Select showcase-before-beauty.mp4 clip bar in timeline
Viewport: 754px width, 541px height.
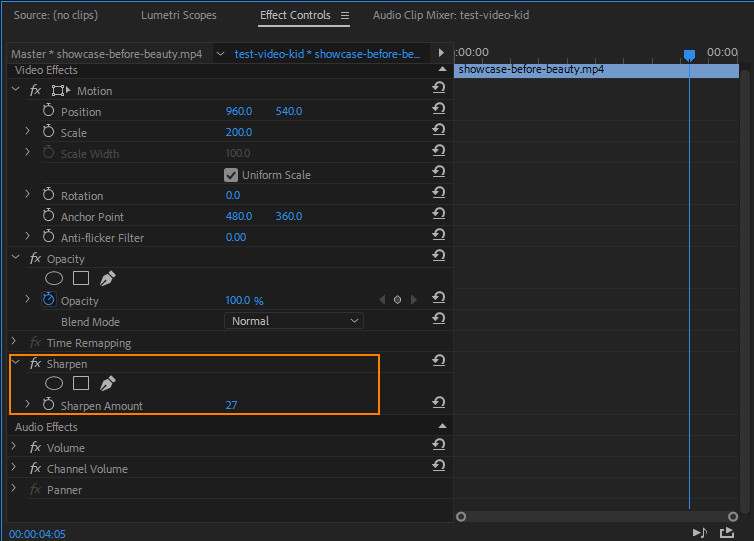pyautogui.click(x=596, y=70)
